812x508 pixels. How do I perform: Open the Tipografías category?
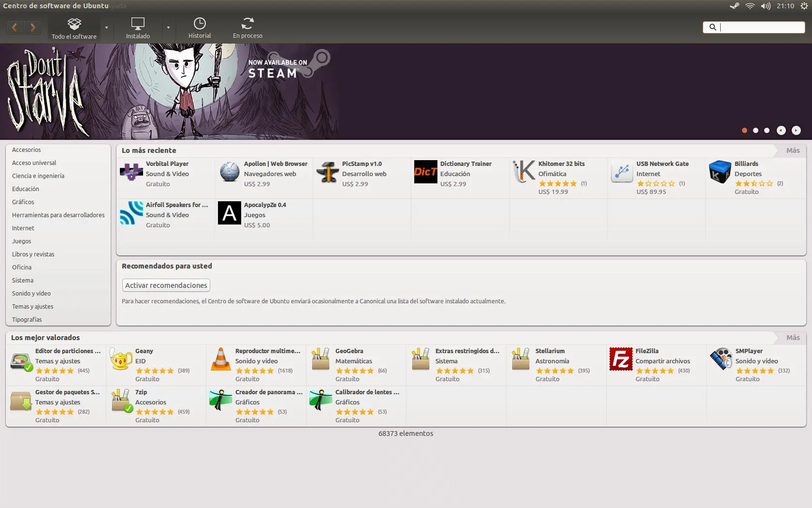(27, 320)
